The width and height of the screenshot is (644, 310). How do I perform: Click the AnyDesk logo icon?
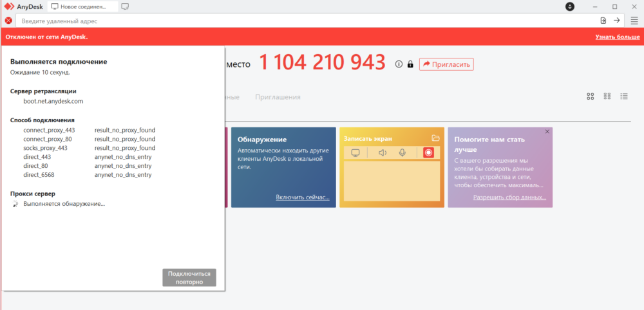10,6
